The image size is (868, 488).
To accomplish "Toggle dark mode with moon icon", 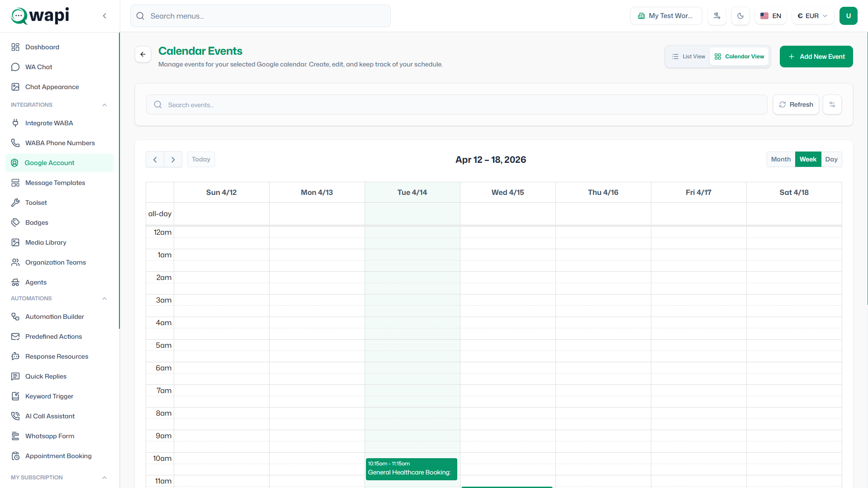I will [740, 16].
